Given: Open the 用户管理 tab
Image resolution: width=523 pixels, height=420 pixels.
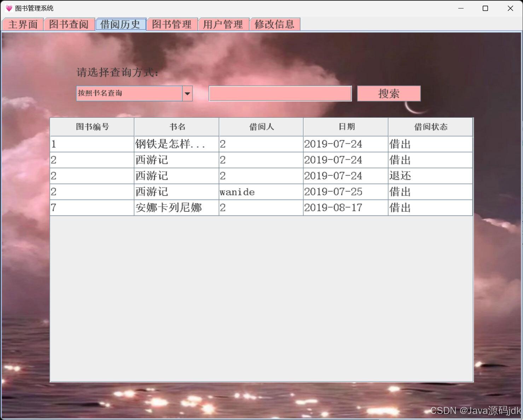Looking at the screenshot, I should [223, 24].
